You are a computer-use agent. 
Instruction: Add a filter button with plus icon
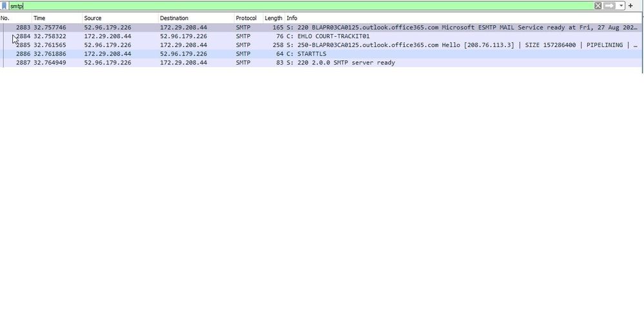click(x=630, y=6)
